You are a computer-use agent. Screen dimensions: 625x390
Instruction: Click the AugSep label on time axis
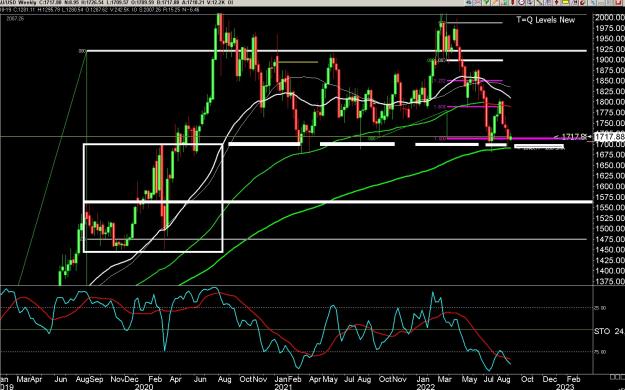(90, 379)
